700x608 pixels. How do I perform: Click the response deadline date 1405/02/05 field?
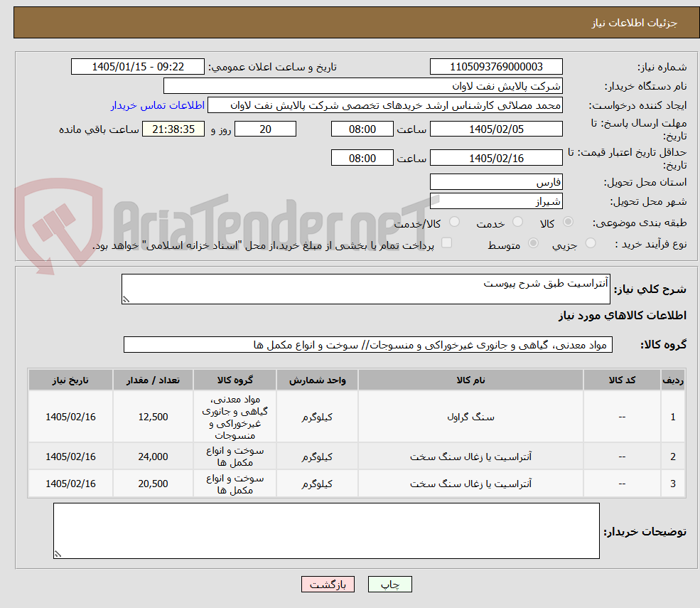coord(496,129)
